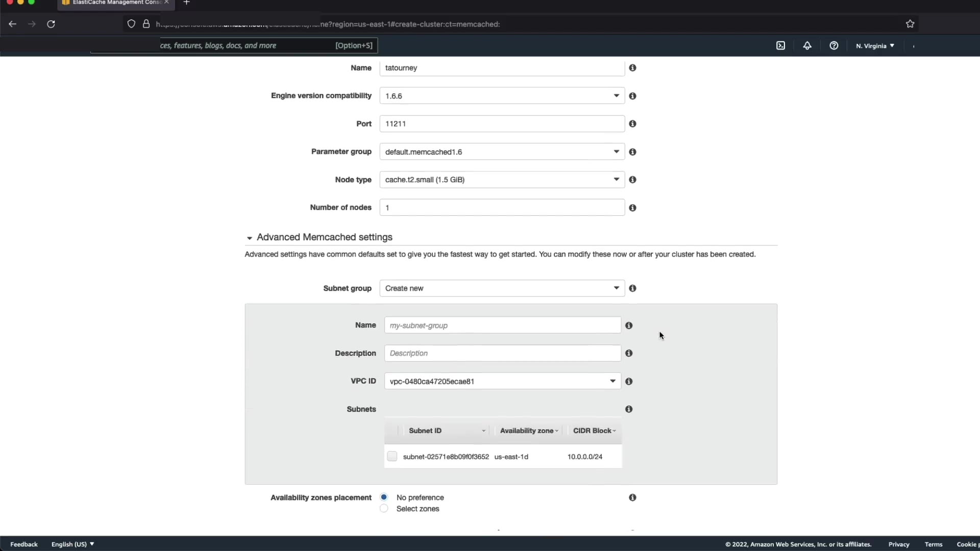Open the notifications bell
This screenshot has height=551, width=980.
pyautogui.click(x=807, y=45)
